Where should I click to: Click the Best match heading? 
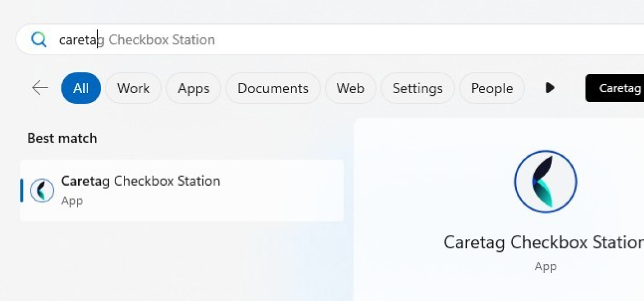point(62,138)
